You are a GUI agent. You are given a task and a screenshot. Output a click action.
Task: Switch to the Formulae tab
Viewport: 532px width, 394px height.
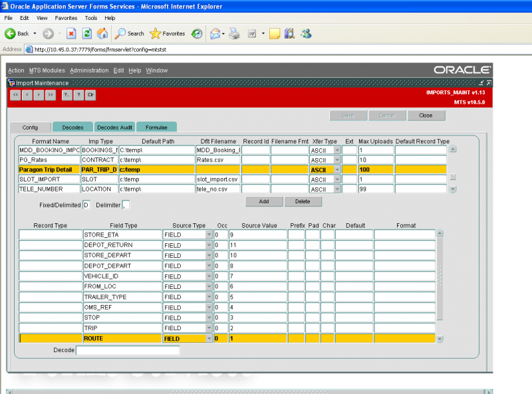[x=156, y=127]
